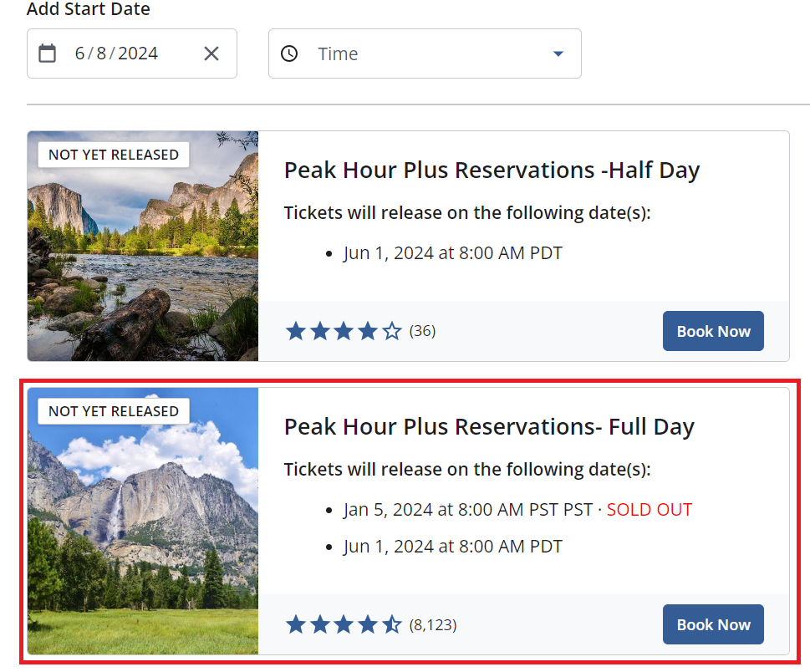Click the empty fifth star on Half Day rating
Viewport: 810px width, 672px height.
tap(392, 332)
